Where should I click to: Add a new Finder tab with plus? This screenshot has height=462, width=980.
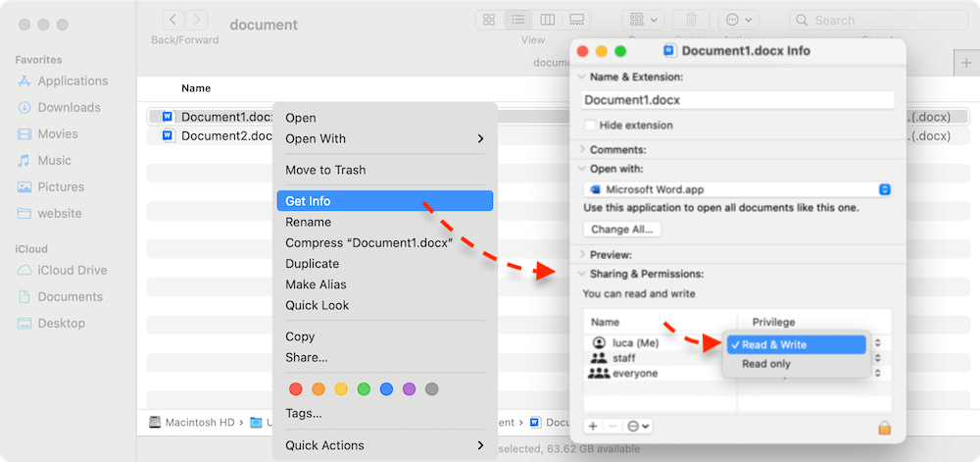[x=966, y=63]
